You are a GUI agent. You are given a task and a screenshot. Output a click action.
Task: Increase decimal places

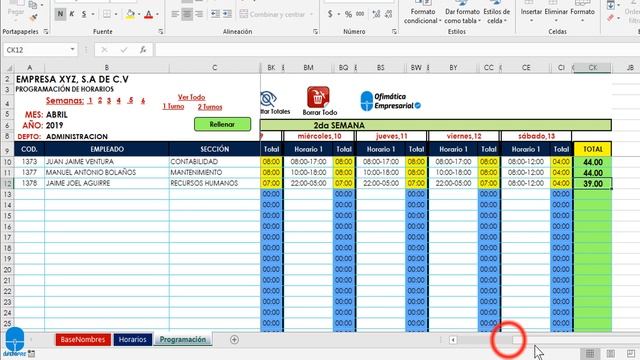376,14
